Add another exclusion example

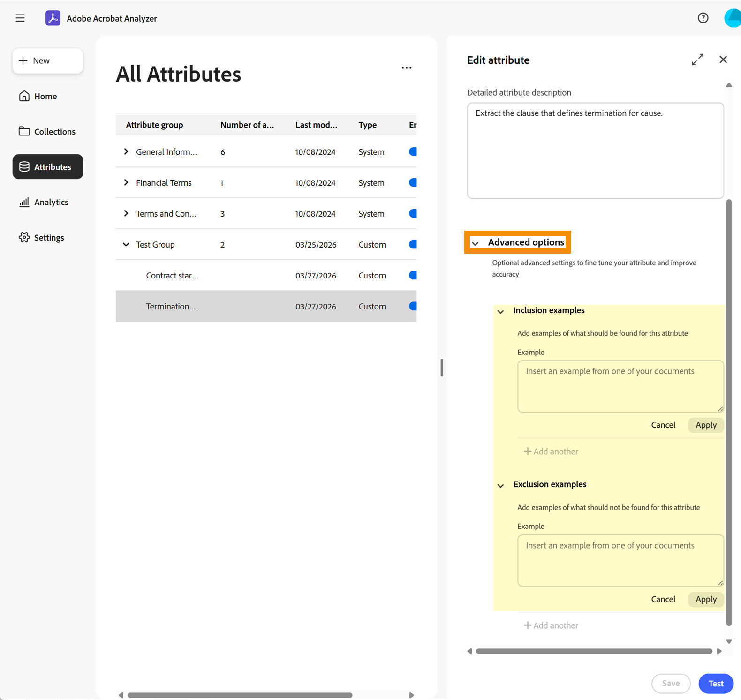coord(551,625)
